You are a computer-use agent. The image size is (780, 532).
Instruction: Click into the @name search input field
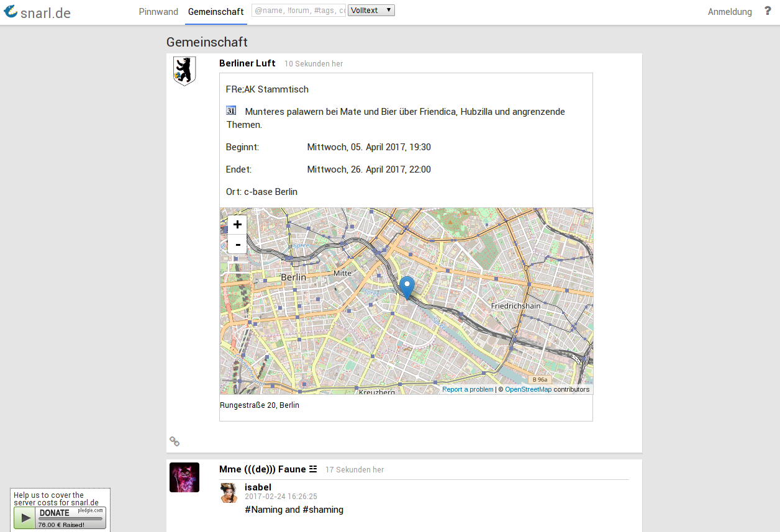point(298,10)
